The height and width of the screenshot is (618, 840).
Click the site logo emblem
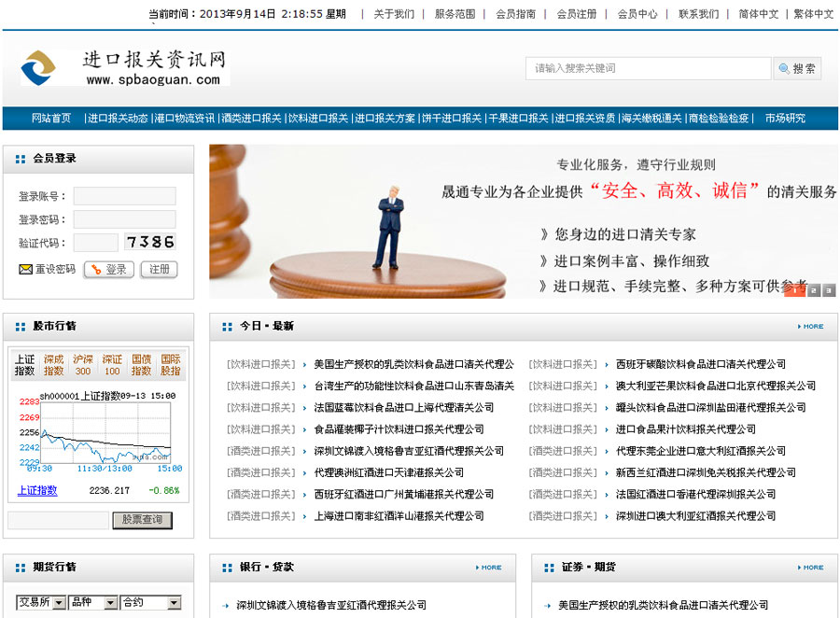38,68
